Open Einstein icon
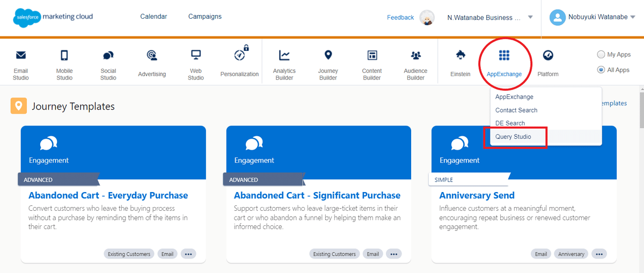This screenshot has height=273, width=644. point(460,55)
